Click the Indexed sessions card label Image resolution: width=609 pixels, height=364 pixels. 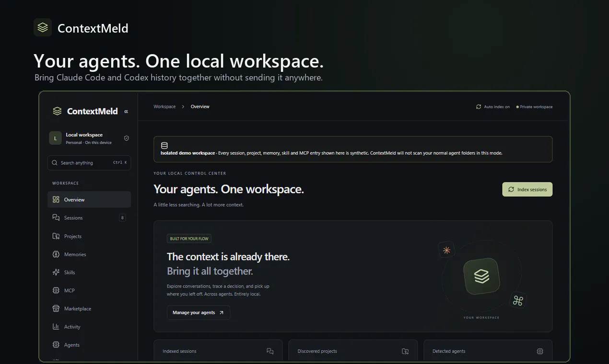click(179, 351)
